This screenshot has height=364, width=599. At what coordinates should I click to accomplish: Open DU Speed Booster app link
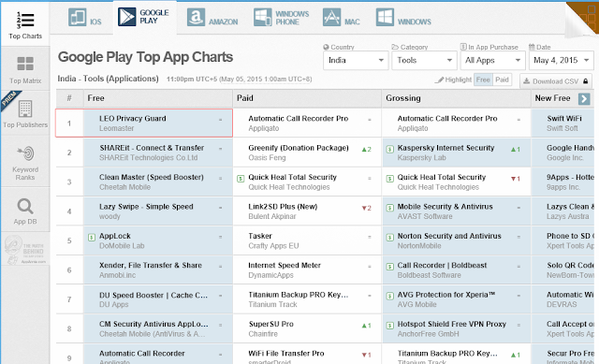153,296
